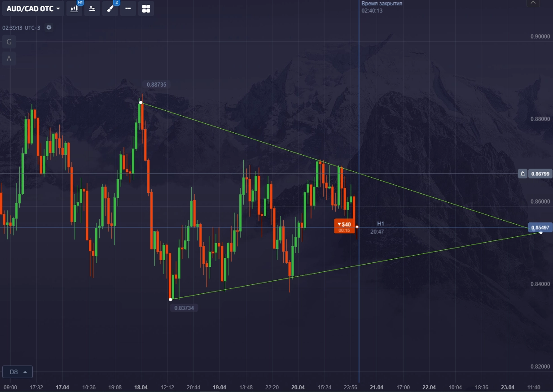Image resolution: width=553 pixels, height=392 pixels.
Task: Toggle the G button on the left
Action: [9, 42]
